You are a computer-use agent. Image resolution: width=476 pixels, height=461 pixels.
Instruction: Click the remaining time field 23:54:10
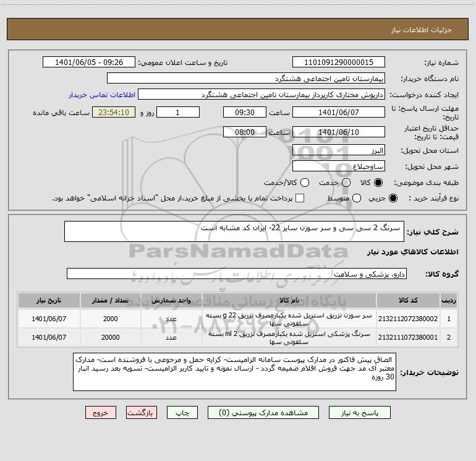coord(114,112)
